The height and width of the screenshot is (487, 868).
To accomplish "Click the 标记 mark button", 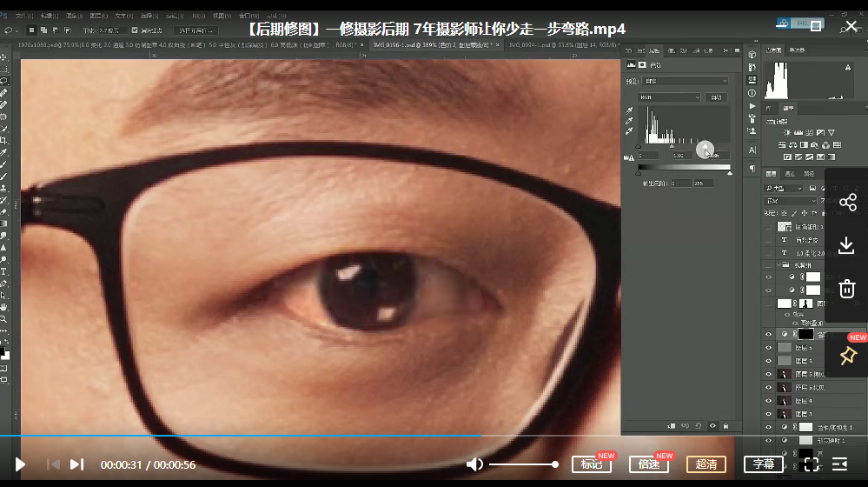I will (591, 464).
